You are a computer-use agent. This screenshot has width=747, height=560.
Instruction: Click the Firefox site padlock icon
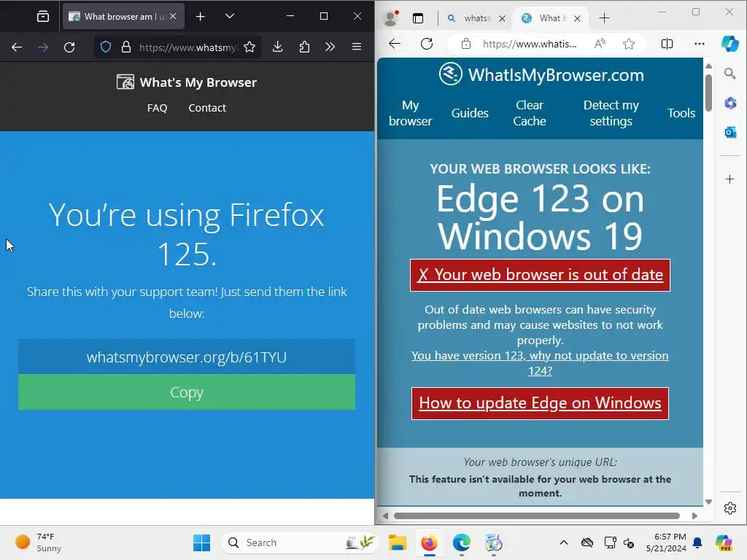pyautogui.click(x=125, y=47)
